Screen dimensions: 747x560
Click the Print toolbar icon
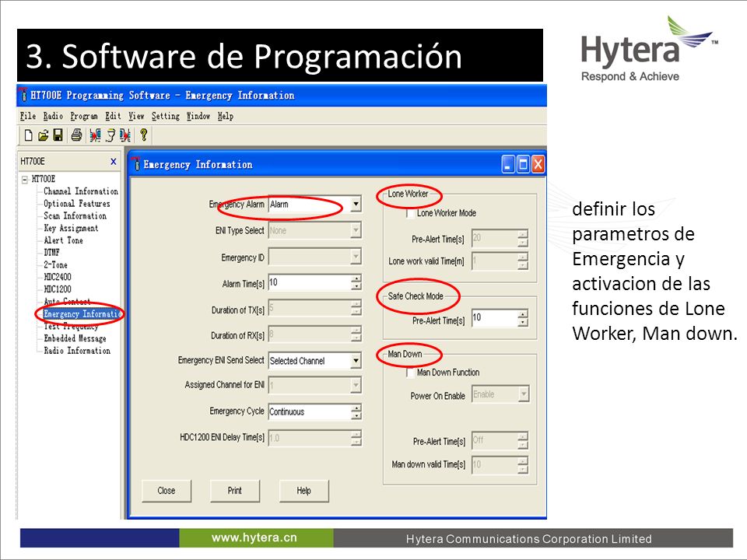coord(76,135)
